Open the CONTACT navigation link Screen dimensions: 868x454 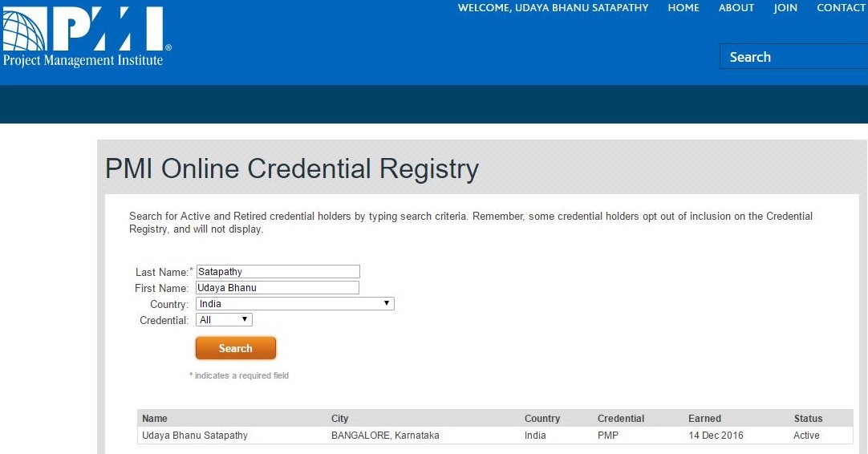point(841,8)
